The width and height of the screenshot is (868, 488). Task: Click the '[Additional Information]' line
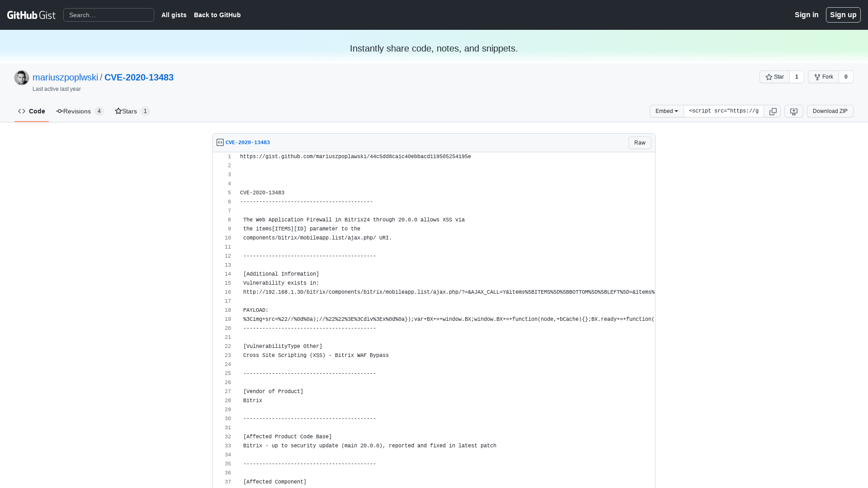coord(281,274)
